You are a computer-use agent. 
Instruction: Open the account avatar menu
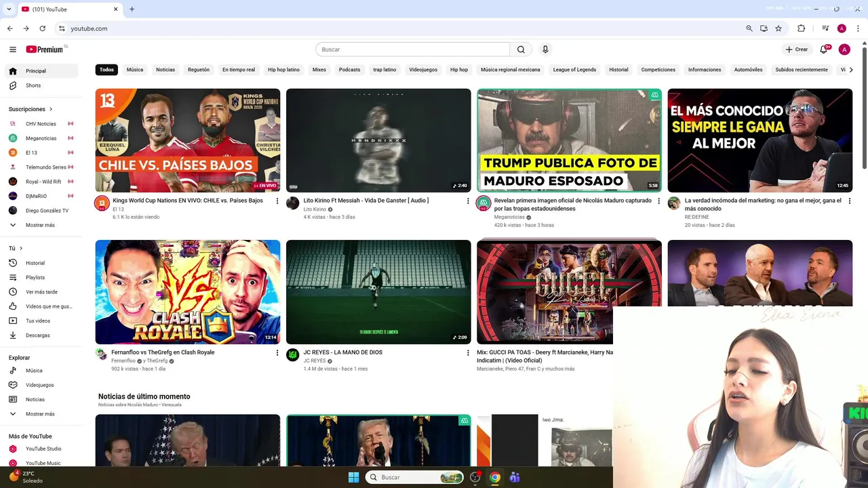[x=844, y=49]
